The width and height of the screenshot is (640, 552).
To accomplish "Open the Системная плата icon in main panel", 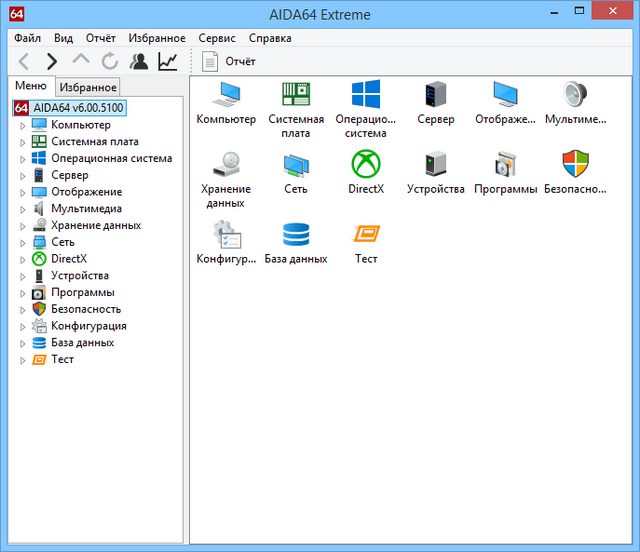I will tap(296, 95).
